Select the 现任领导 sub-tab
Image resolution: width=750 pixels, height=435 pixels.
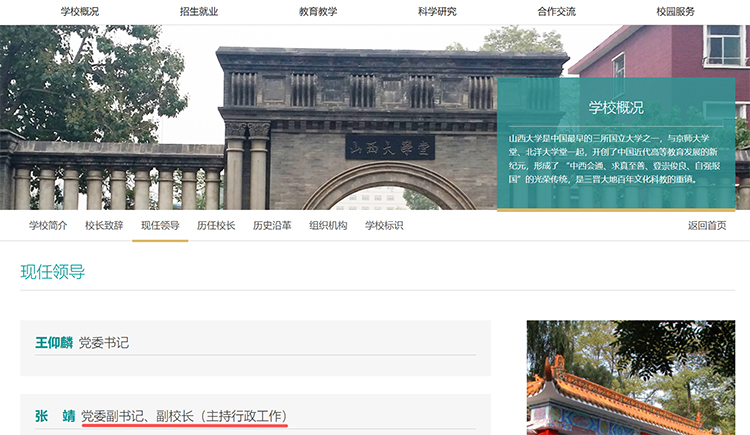click(160, 225)
